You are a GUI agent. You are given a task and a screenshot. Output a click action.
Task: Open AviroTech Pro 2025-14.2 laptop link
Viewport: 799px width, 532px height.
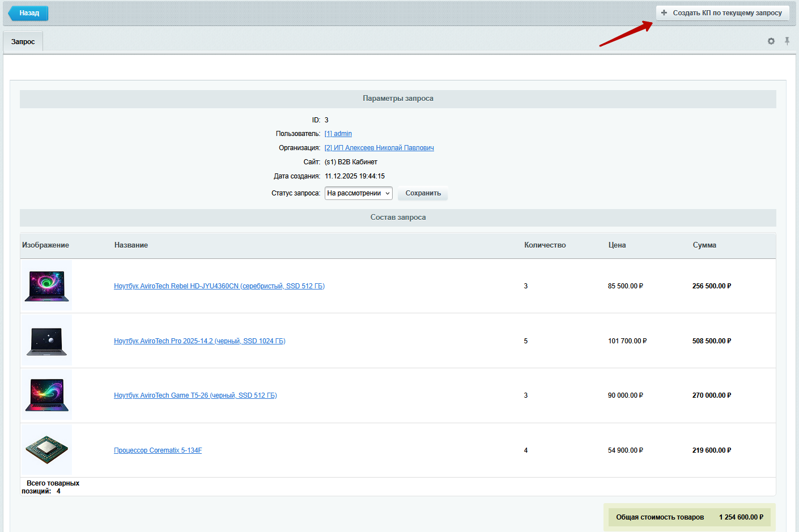(199, 341)
